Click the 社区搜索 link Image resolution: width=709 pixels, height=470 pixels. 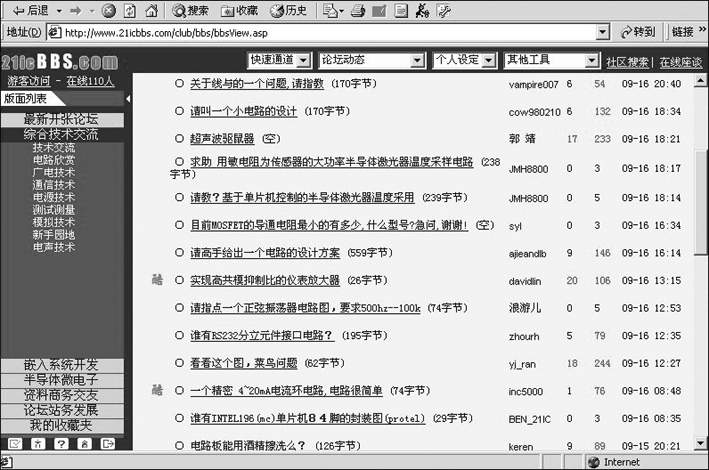point(628,62)
